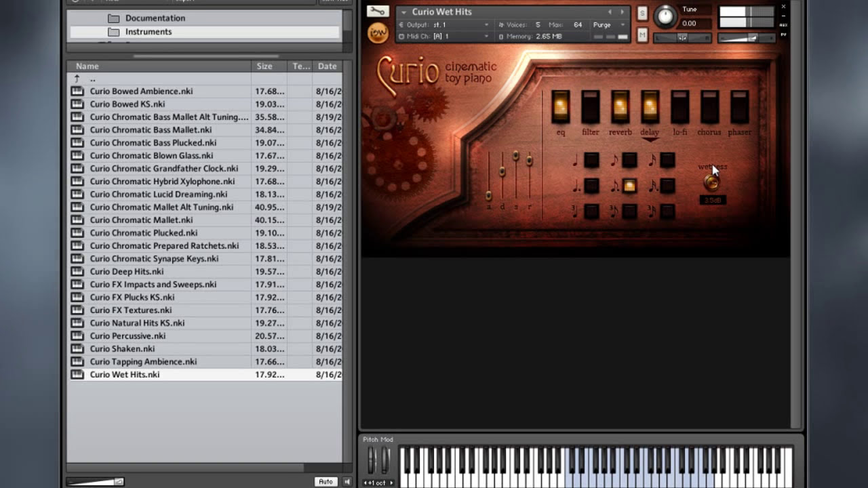Screen dimensions: 868x488
Task: Select the Instruments folder in the tree
Action: pos(205,32)
